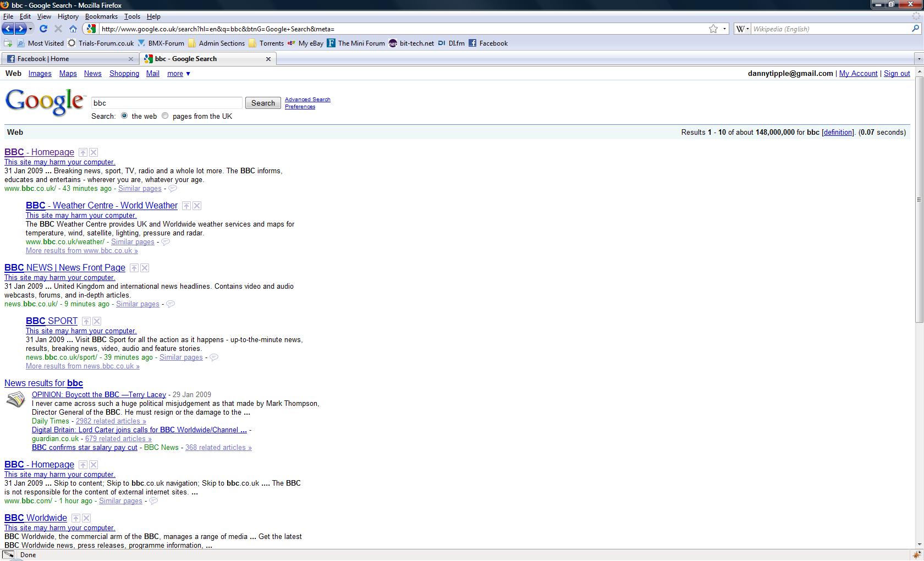Promote BBC Weather Centre result

[x=186, y=206]
